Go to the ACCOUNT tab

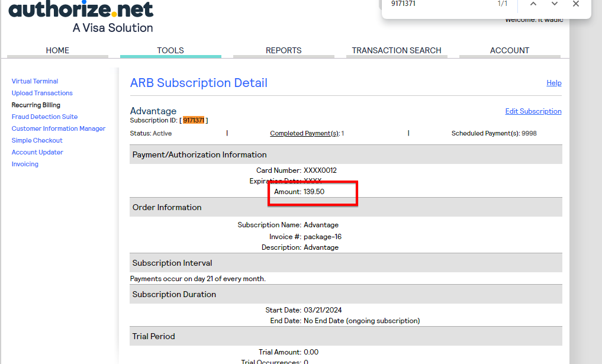pos(510,50)
